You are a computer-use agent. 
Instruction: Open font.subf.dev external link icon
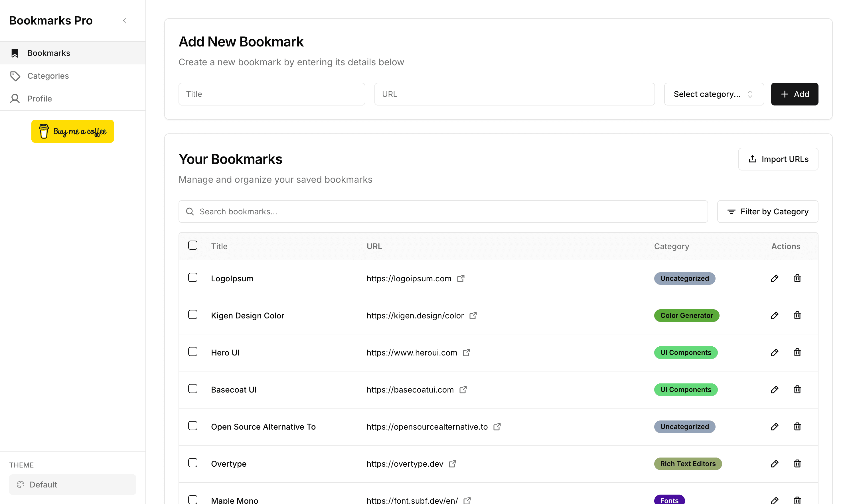(x=467, y=500)
